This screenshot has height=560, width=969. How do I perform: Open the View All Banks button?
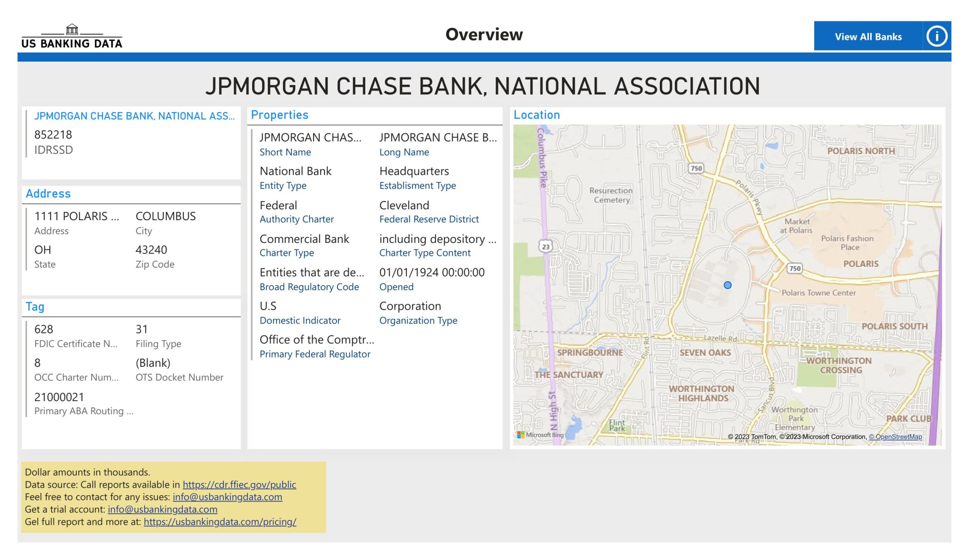click(868, 36)
